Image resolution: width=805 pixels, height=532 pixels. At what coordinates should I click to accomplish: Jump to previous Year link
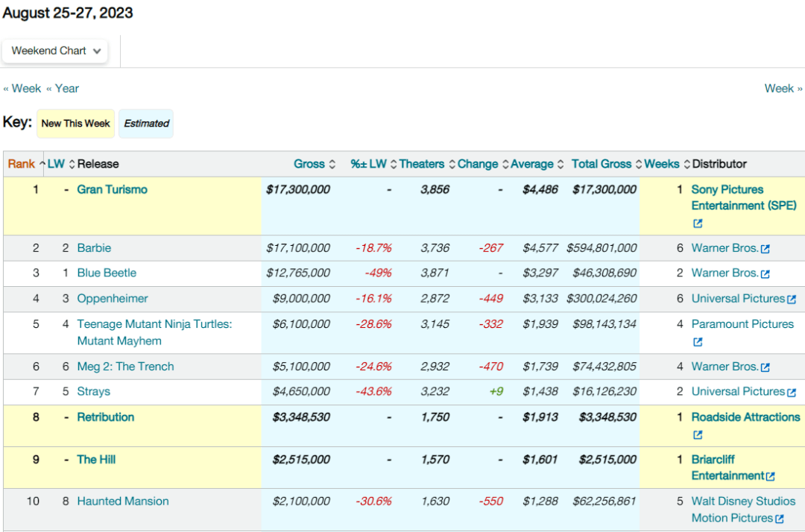[63, 88]
